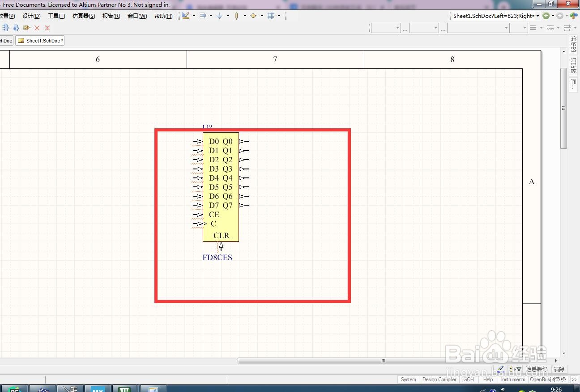
Task: Expand the simulation sources dropdown arrow
Action: (x=262, y=16)
